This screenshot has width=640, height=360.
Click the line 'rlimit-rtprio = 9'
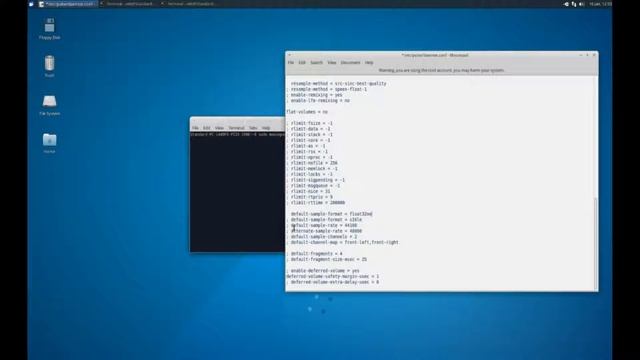coord(309,197)
